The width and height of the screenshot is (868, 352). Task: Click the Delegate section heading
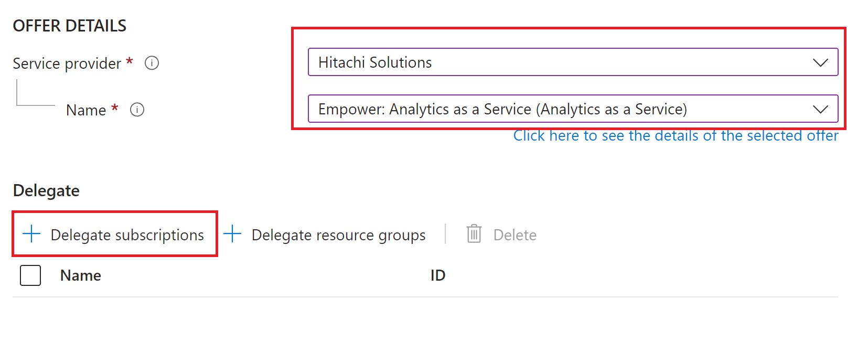[x=46, y=190]
